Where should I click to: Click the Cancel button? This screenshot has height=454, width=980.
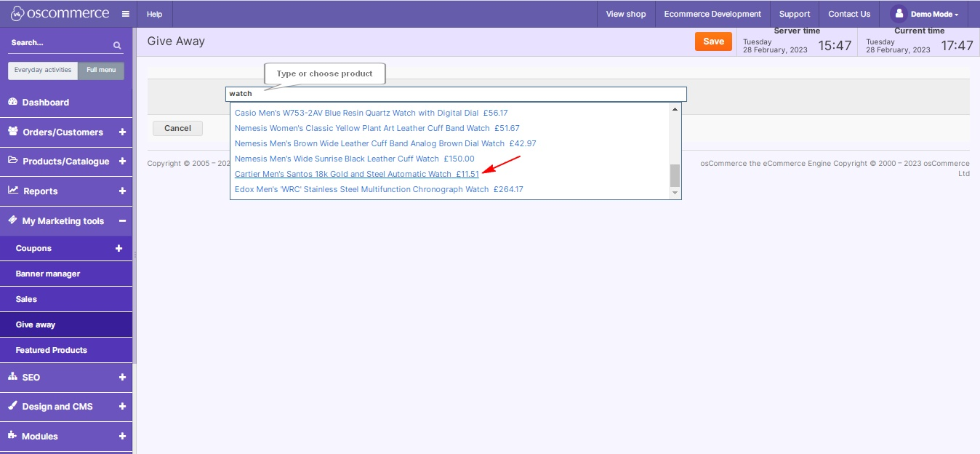(x=177, y=128)
